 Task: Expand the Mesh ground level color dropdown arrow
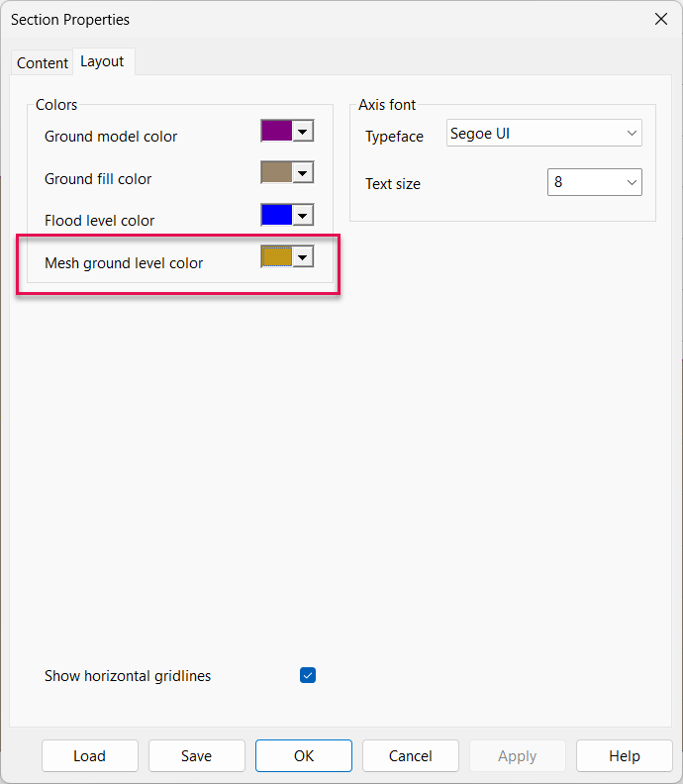[x=303, y=256]
